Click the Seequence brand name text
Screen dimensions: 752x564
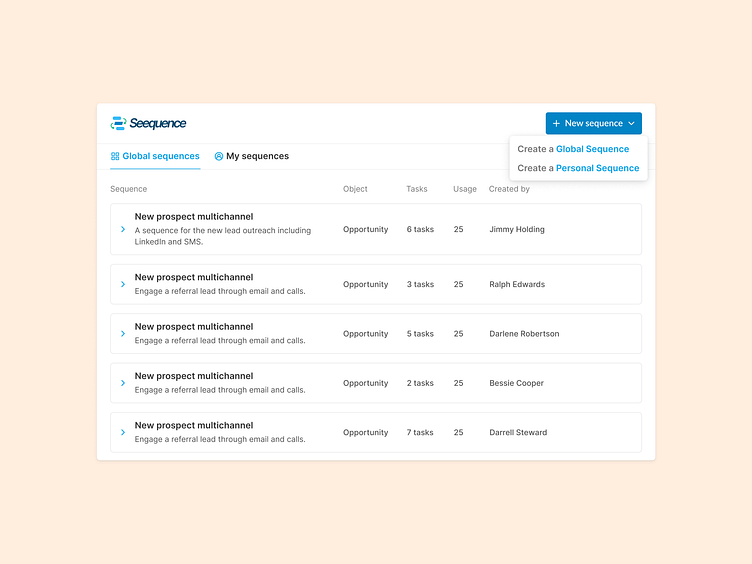coord(158,123)
